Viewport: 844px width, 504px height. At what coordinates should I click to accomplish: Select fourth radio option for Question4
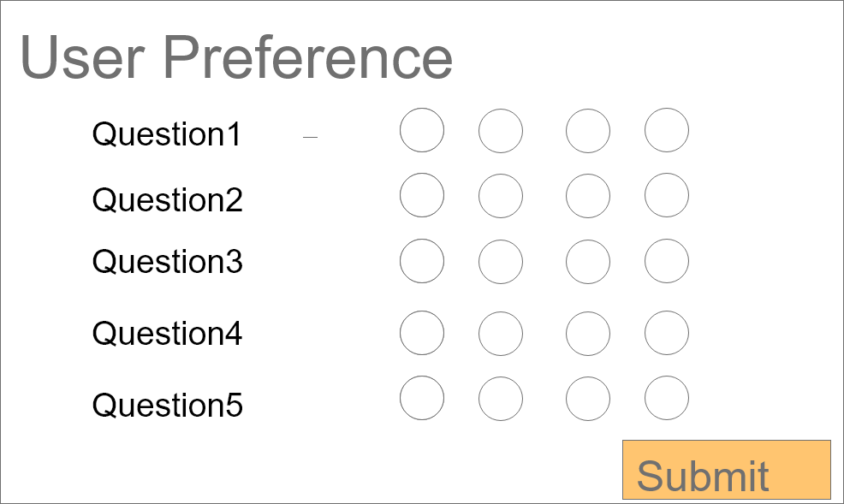667,333
